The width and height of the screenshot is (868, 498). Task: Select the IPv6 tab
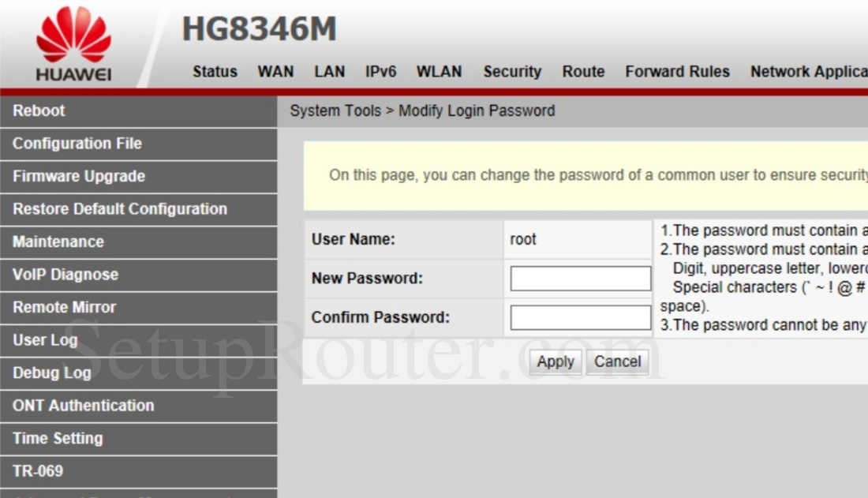[380, 71]
